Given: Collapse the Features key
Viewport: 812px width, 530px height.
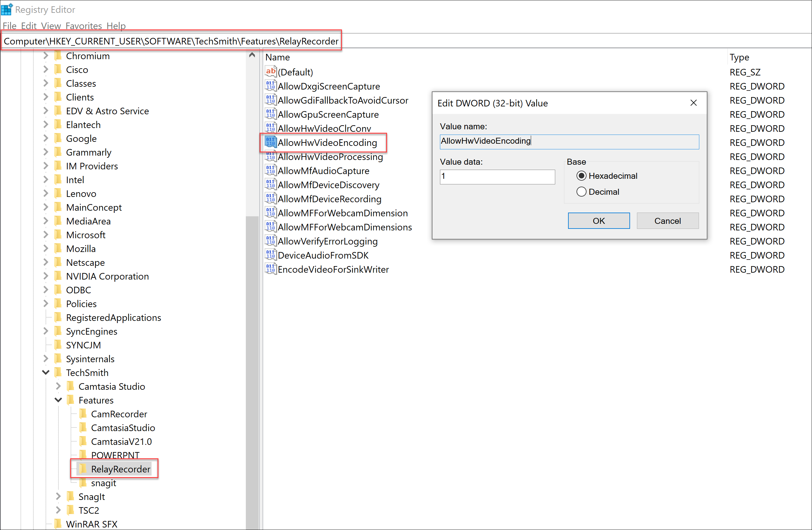Looking at the screenshot, I should click(58, 400).
